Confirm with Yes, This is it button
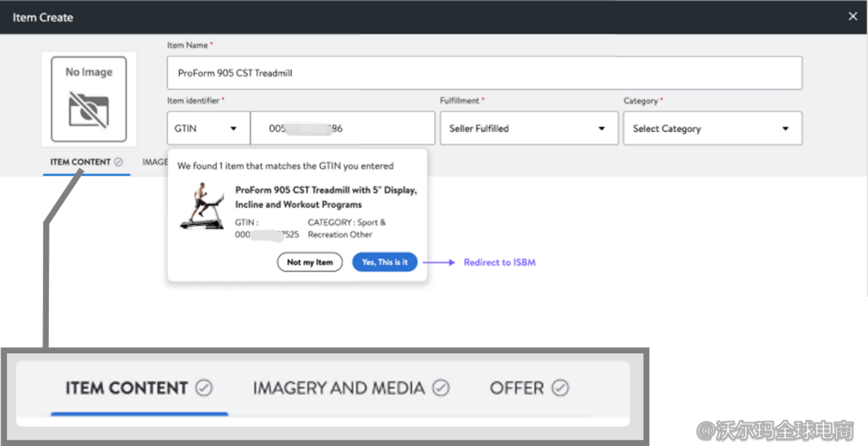This screenshot has width=868, height=446. (x=385, y=262)
